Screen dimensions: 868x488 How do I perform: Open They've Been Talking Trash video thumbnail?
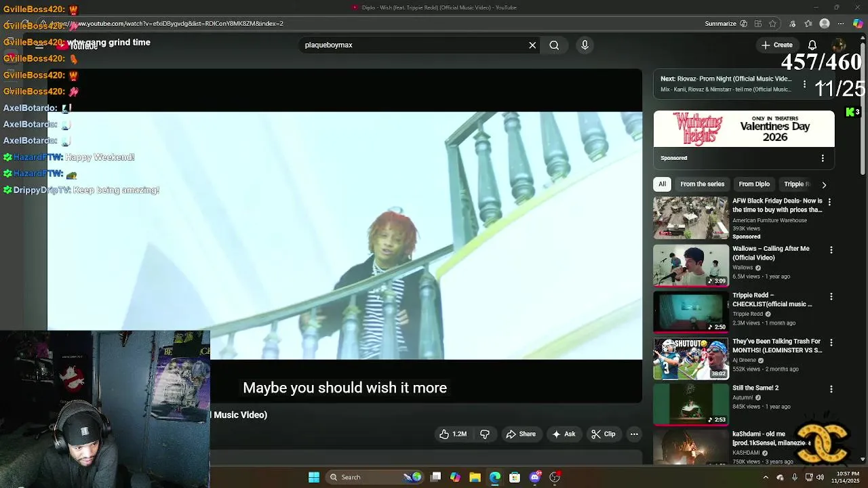click(691, 359)
